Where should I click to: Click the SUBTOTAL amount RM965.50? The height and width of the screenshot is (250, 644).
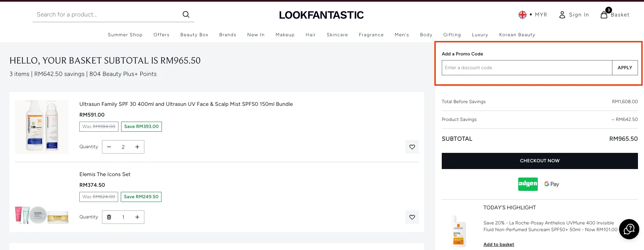point(623,139)
